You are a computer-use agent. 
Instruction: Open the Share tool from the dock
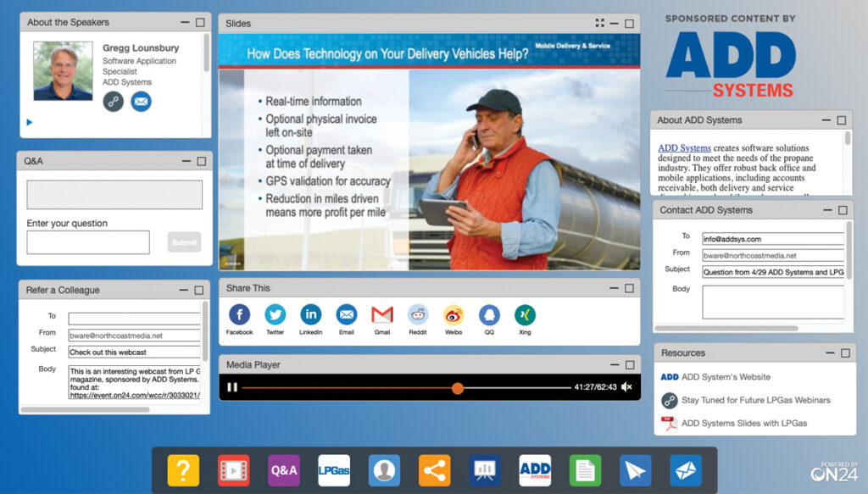(434, 469)
